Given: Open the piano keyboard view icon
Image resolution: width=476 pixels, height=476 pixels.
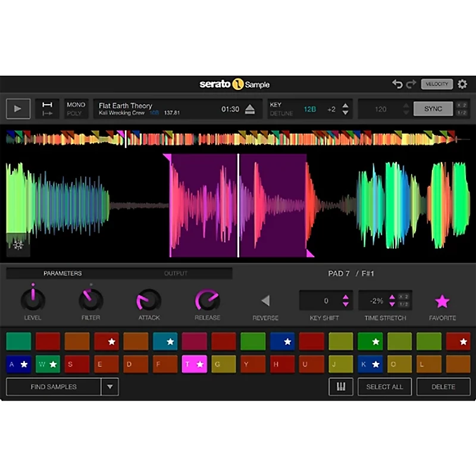Looking at the screenshot, I should point(341,387).
